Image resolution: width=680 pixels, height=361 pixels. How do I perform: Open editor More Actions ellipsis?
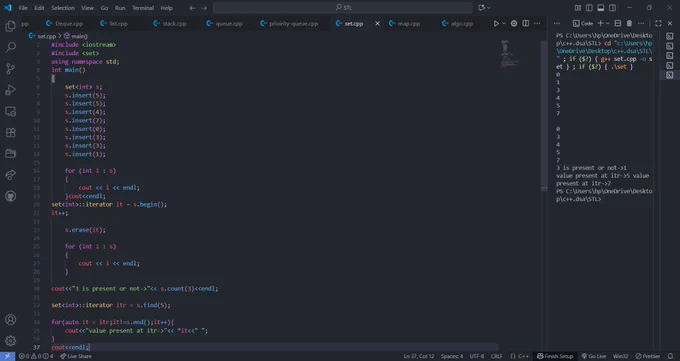pos(537,23)
